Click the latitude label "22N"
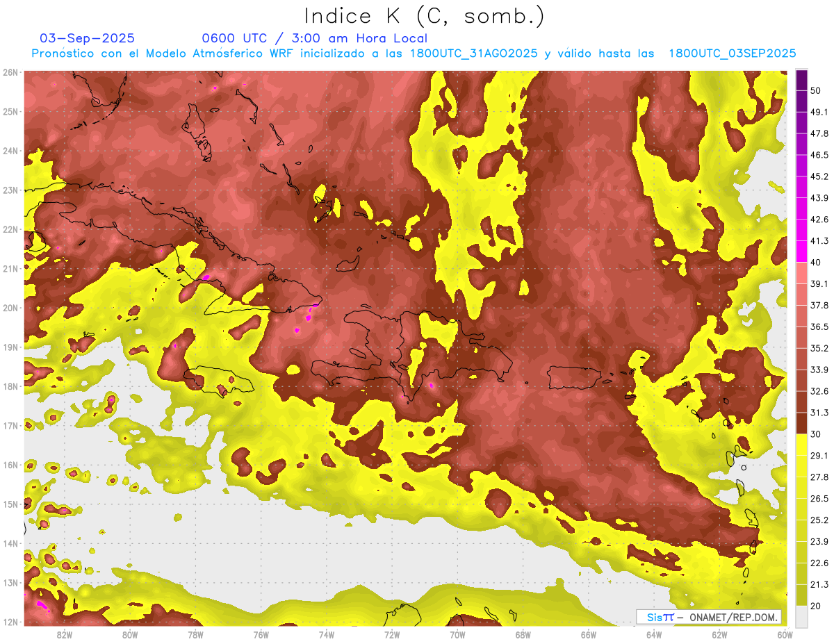This screenshot has height=644, width=834. click(x=10, y=229)
